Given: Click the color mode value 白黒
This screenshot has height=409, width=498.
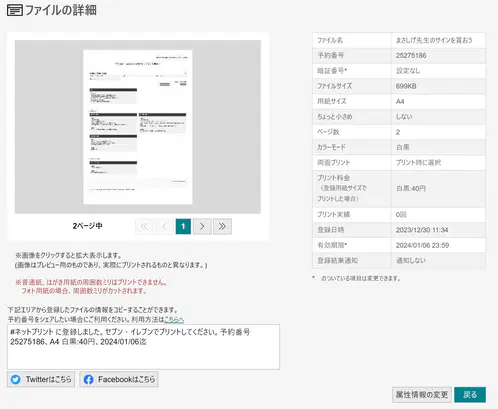Looking at the screenshot, I should coord(403,147).
